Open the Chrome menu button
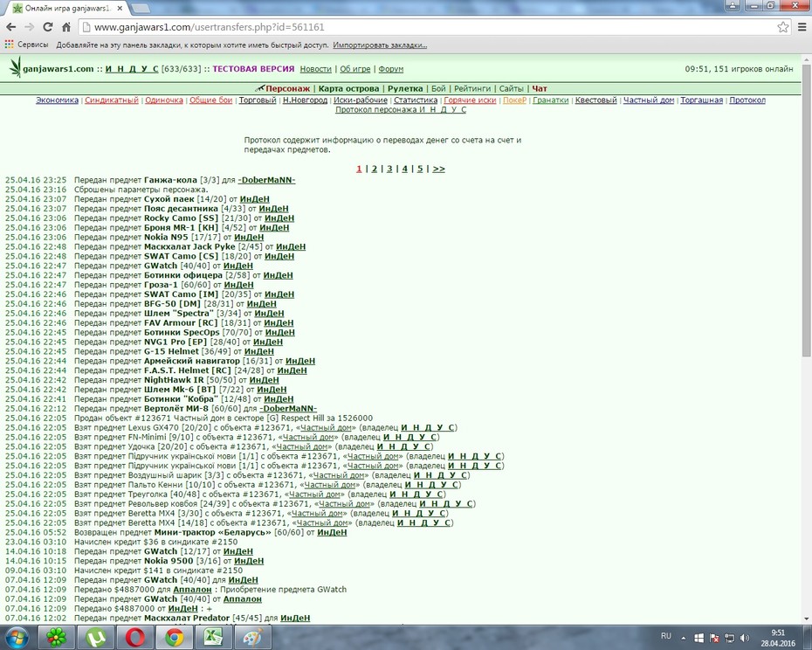Screen dimensions: 812x650 coord(804,27)
